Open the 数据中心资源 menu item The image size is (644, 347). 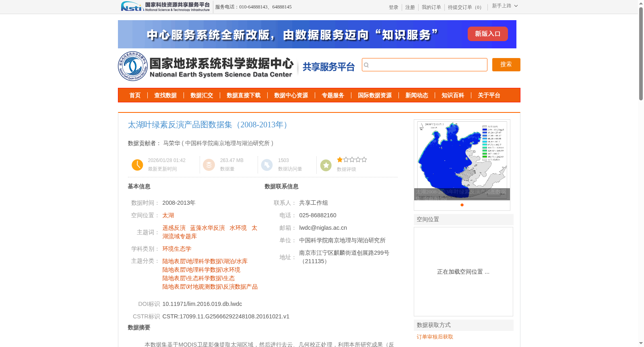point(291,96)
